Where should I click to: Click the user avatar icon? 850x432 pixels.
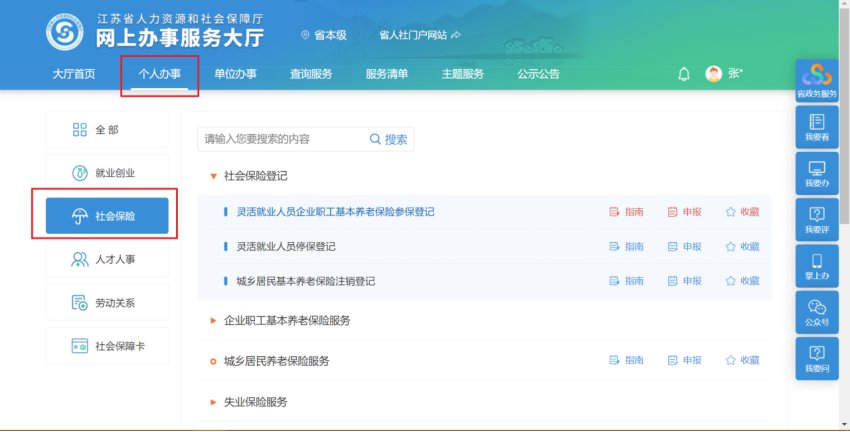[x=714, y=74]
